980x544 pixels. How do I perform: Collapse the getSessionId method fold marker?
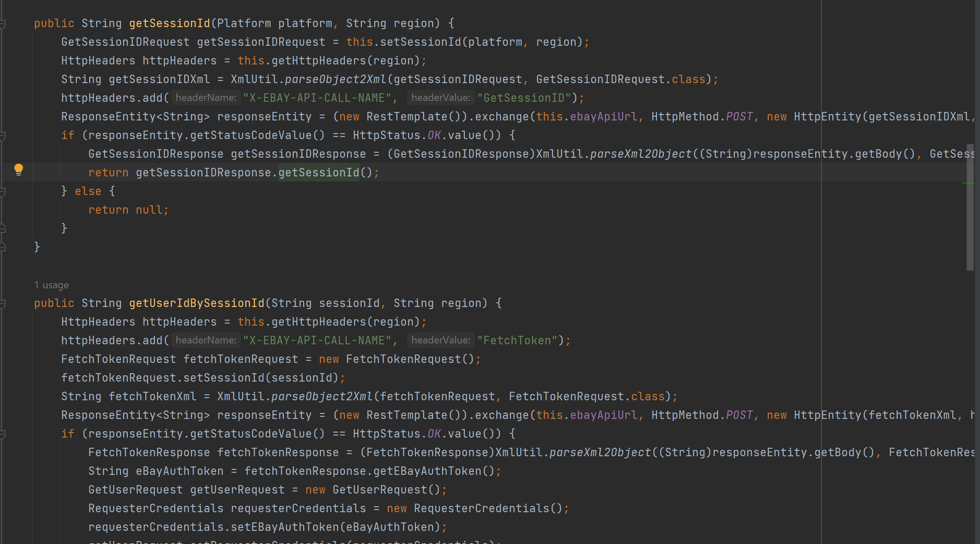(x=3, y=24)
